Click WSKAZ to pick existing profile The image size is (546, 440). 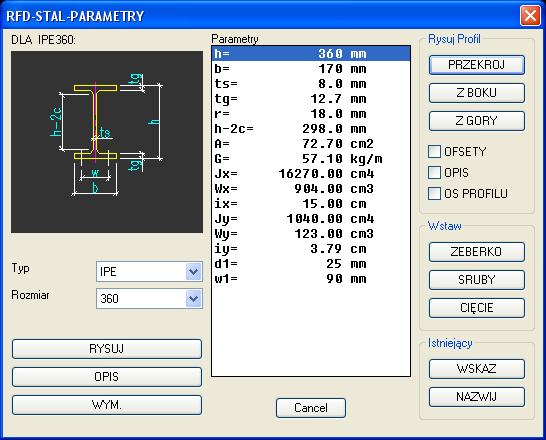(x=476, y=369)
